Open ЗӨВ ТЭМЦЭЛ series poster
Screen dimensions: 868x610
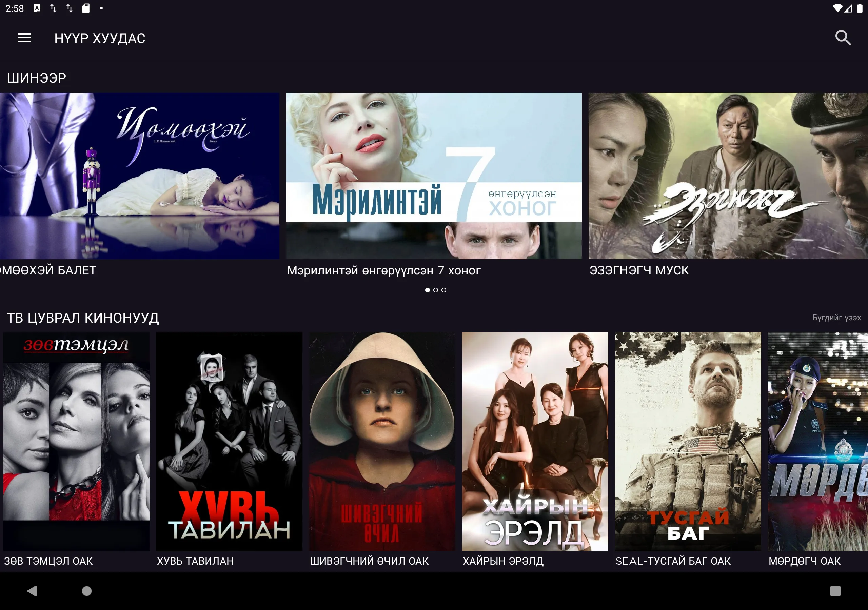[x=76, y=441]
